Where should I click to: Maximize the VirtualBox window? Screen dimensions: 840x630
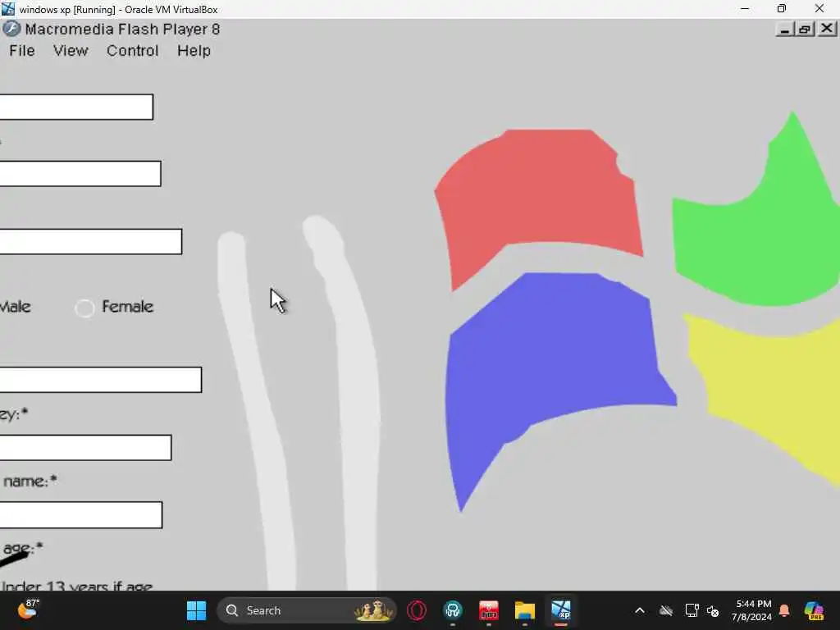(x=782, y=8)
